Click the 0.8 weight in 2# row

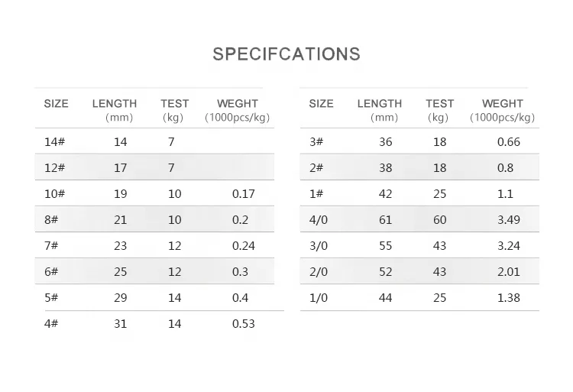click(x=506, y=167)
